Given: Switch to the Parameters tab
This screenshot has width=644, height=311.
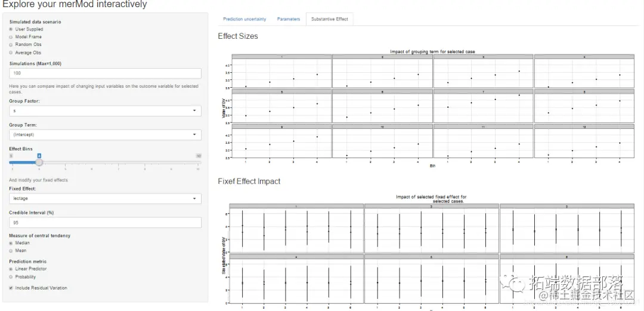Looking at the screenshot, I should tap(289, 19).
